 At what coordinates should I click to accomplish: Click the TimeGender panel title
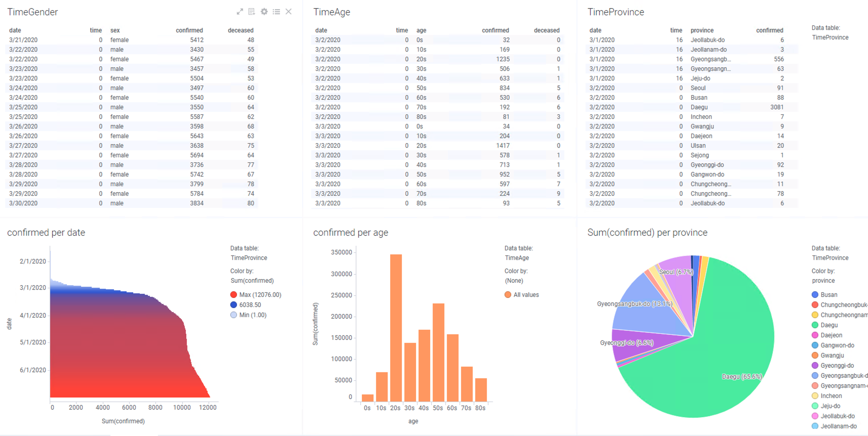[x=32, y=12]
